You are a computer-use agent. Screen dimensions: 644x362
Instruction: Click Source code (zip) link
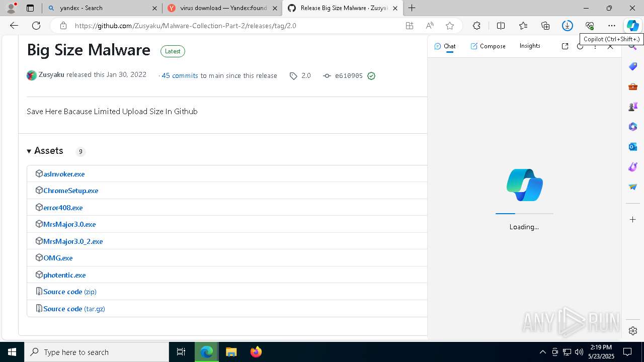pos(70,292)
